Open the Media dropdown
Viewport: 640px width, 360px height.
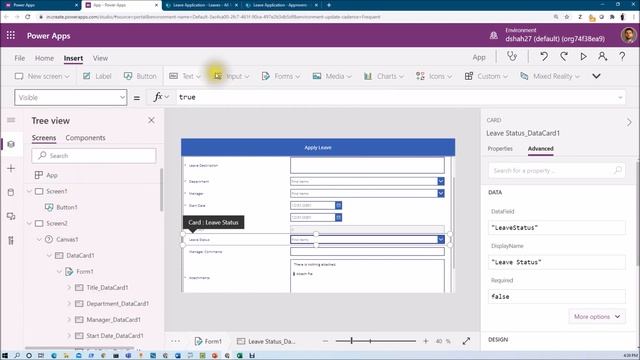click(x=332, y=76)
